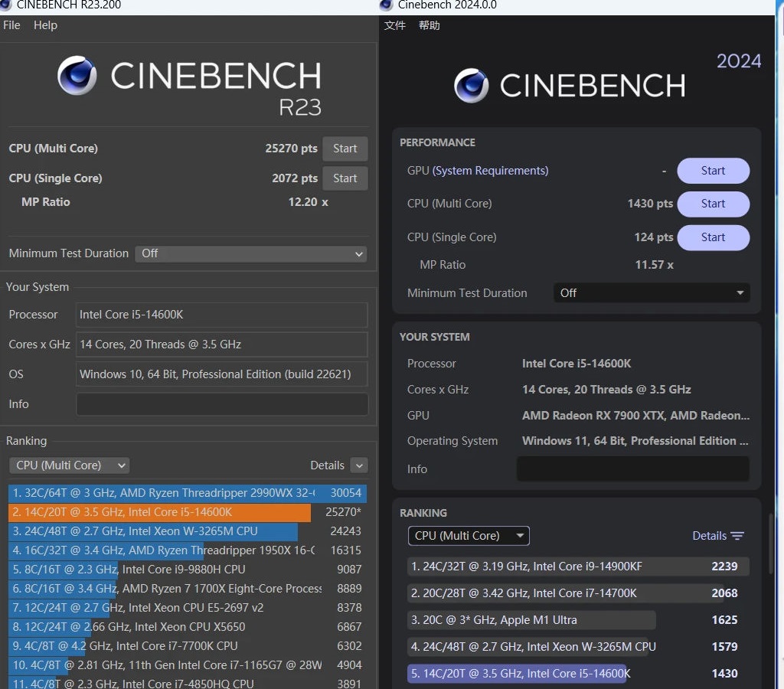Screen dimensions: 784x689
Task: Click the CINEBENCH R23.200 title bar icon
Action: pyautogui.click(x=5, y=5)
